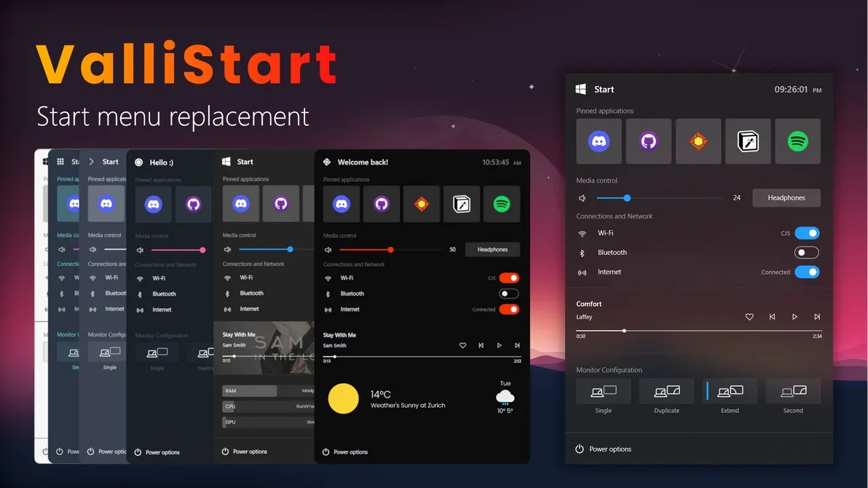Open GitHub in the Welcome back! panel
The width and height of the screenshot is (868, 488).
point(382,204)
